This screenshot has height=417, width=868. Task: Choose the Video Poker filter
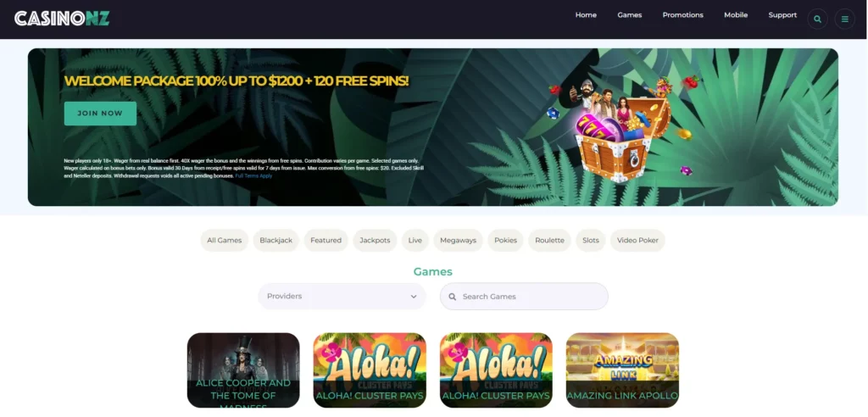pyautogui.click(x=637, y=241)
